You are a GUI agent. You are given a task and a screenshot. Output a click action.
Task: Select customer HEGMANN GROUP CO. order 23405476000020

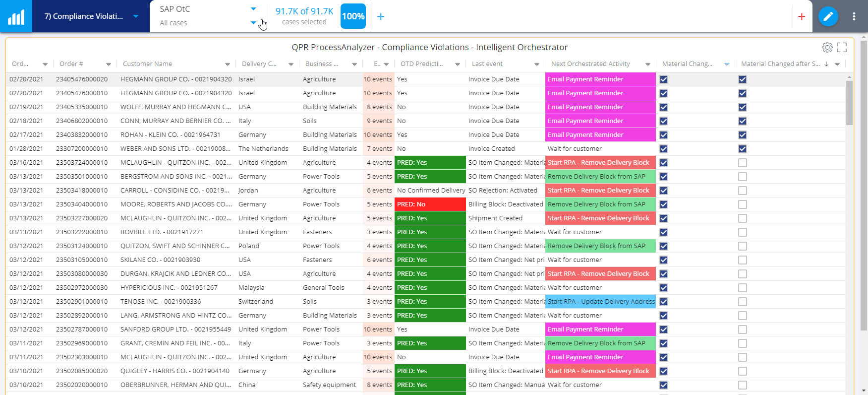click(176, 79)
